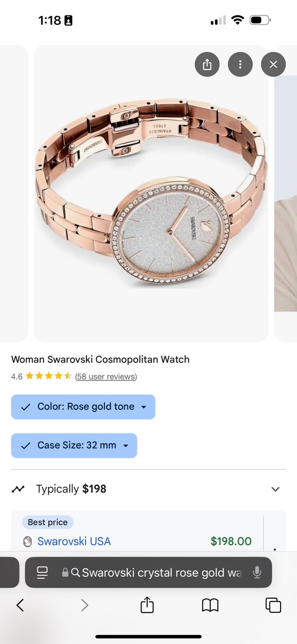The width and height of the screenshot is (297, 644).
Task: Open Safari share sheet in bottom toolbar
Action: [147, 605]
